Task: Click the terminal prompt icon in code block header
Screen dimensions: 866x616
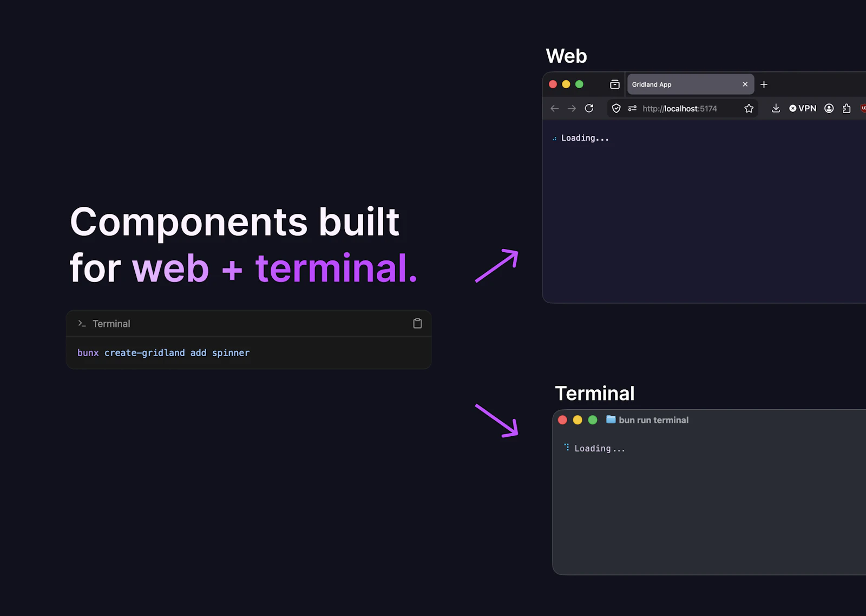Action: (x=82, y=323)
